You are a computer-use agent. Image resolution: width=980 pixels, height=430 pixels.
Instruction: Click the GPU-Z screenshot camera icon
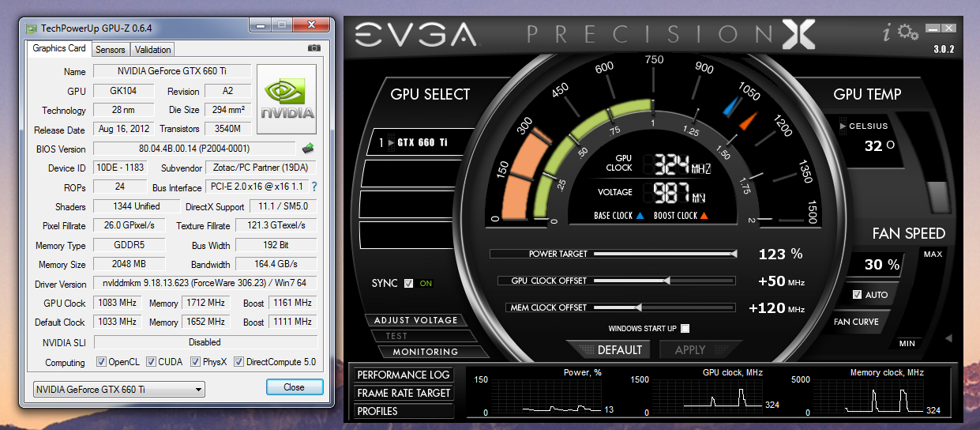[x=314, y=48]
